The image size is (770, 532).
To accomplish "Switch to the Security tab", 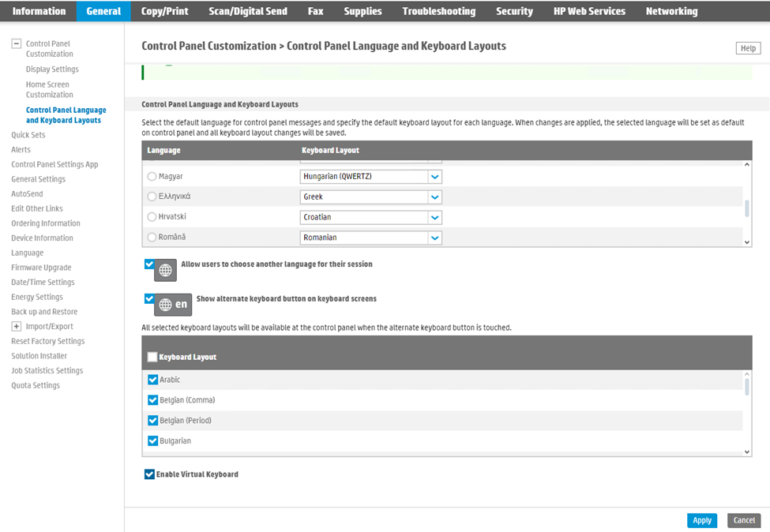I will click(514, 11).
